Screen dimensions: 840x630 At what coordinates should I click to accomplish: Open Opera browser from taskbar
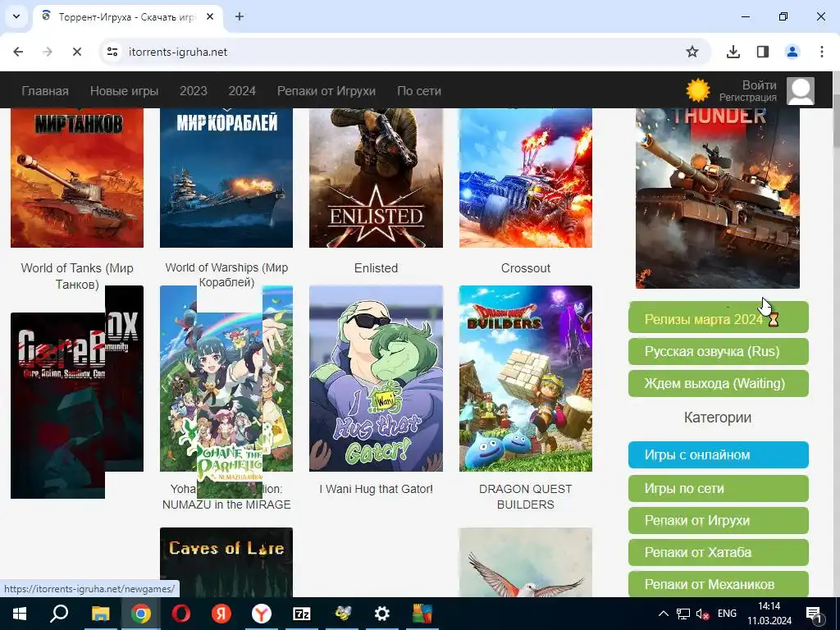tap(181, 614)
